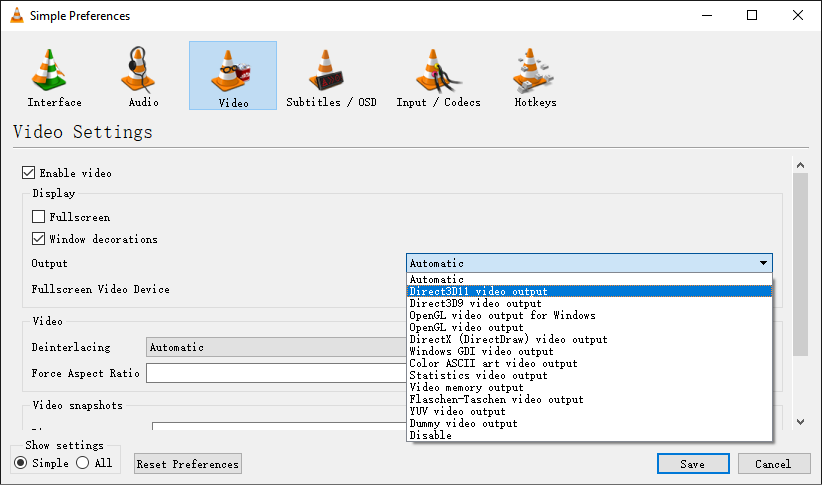The image size is (822, 485).
Task: Click the VLC cone title bar icon
Action: [17, 16]
